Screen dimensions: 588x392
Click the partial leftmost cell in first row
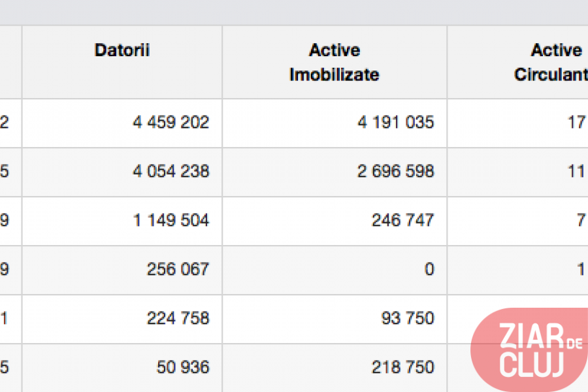tap(7, 122)
